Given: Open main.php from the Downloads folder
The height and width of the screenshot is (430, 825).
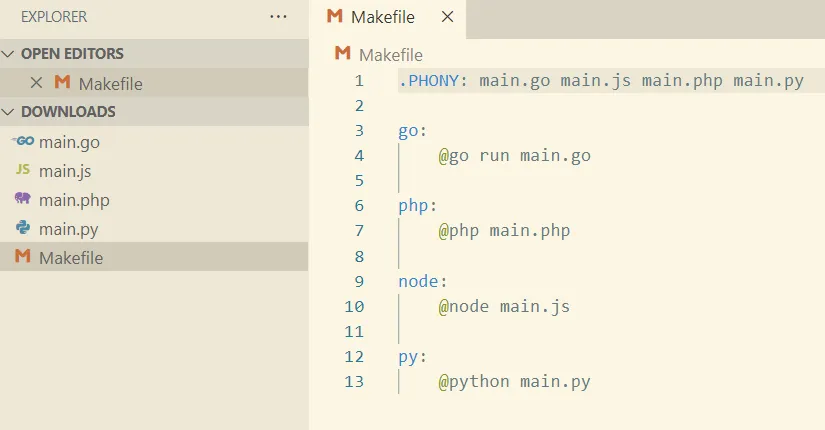Looking at the screenshot, I should pos(74,200).
